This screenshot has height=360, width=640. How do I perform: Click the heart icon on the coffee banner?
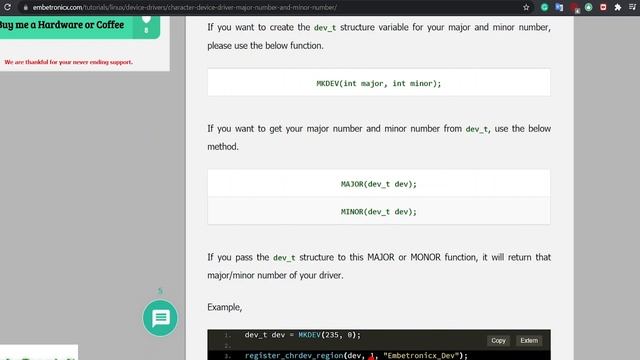pyautogui.click(x=146, y=20)
